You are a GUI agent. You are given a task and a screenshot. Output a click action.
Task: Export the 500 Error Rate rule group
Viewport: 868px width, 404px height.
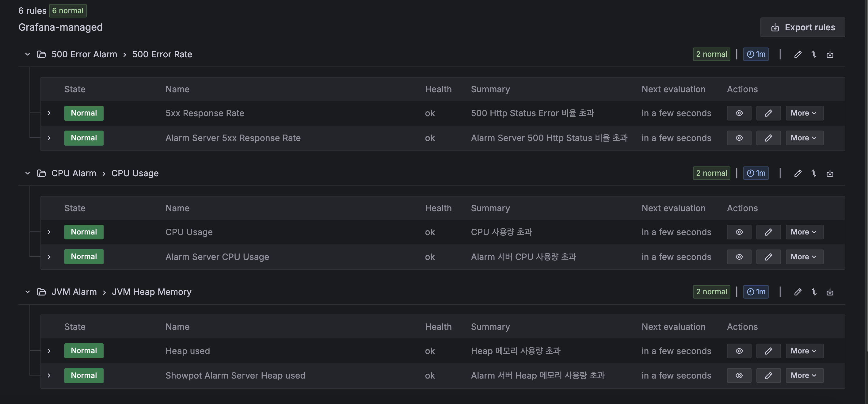point(830,54)
